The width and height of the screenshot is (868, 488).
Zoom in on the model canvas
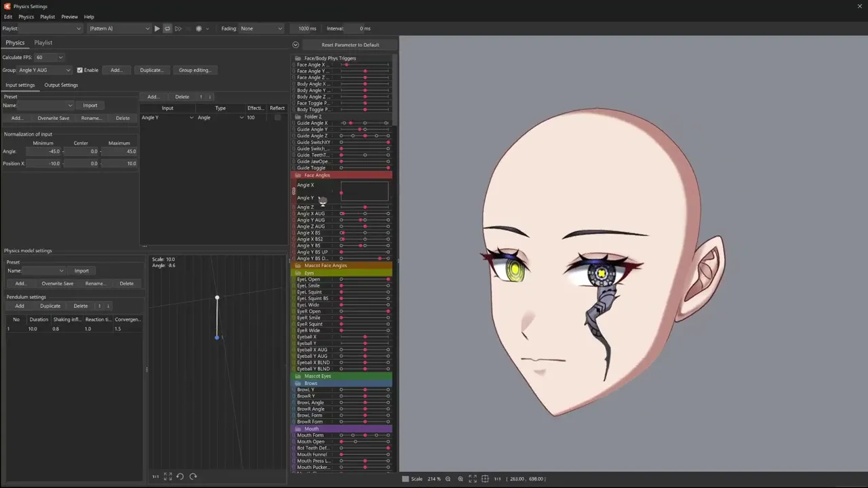coord(460,479)
